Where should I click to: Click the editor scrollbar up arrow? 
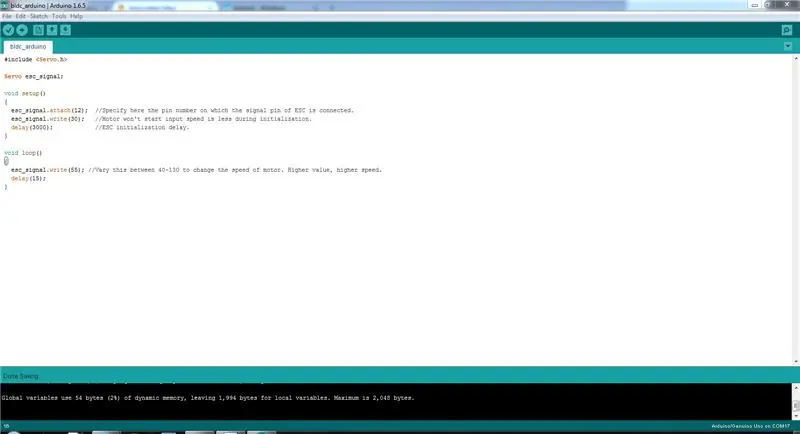tap(796, 59)
